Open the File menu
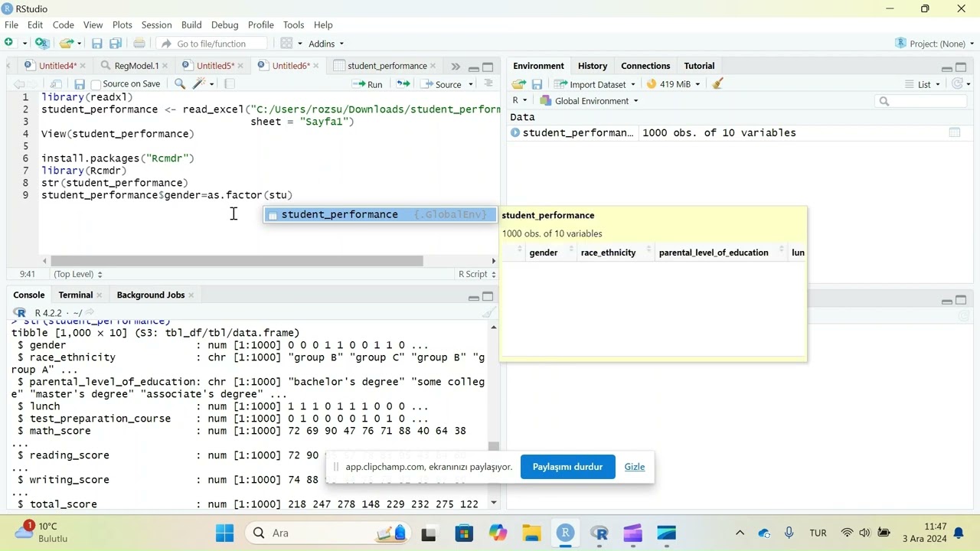Viewport: 980px width, 551px height. click(11, 24)
